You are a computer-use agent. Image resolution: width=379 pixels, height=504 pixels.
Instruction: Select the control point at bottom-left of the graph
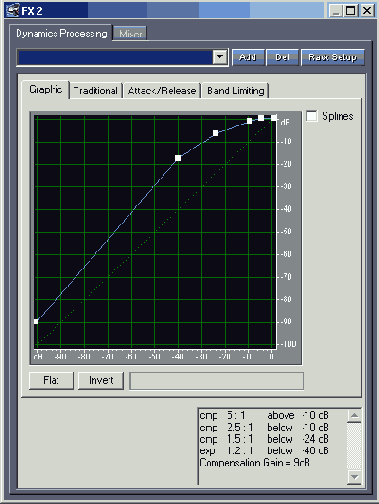[x=36, y=321]
